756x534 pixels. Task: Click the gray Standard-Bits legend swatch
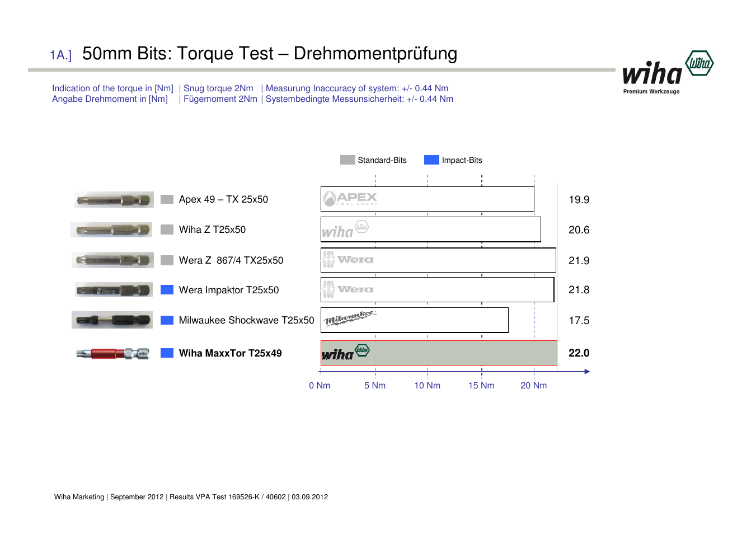[348, 160]
